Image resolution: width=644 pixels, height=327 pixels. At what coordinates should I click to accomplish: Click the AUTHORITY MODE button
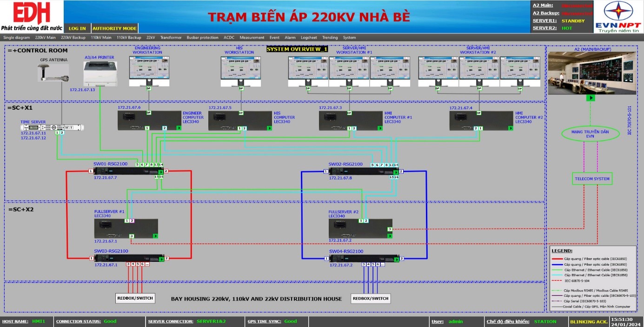114,28
